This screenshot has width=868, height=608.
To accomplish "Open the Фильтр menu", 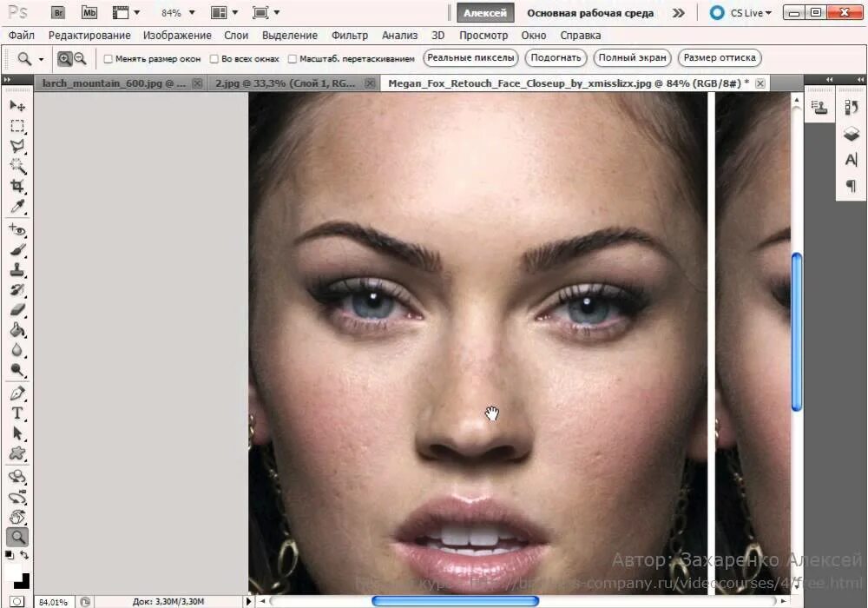I will (349, 36).
